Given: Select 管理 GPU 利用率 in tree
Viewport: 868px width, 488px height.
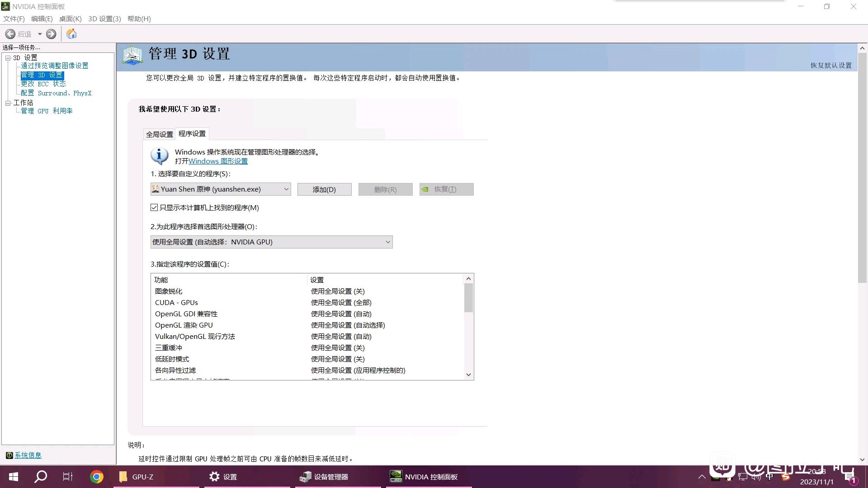Looking at the screenshot, I should (47, 111).
